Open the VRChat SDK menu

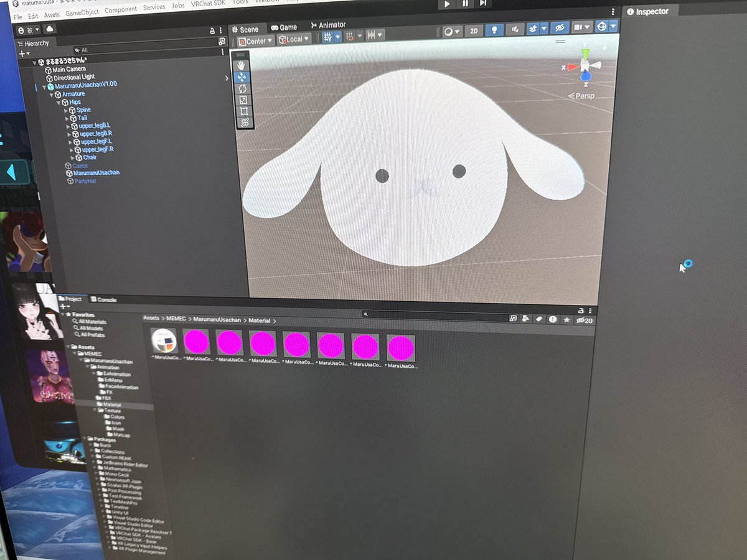tap(209, 4)
